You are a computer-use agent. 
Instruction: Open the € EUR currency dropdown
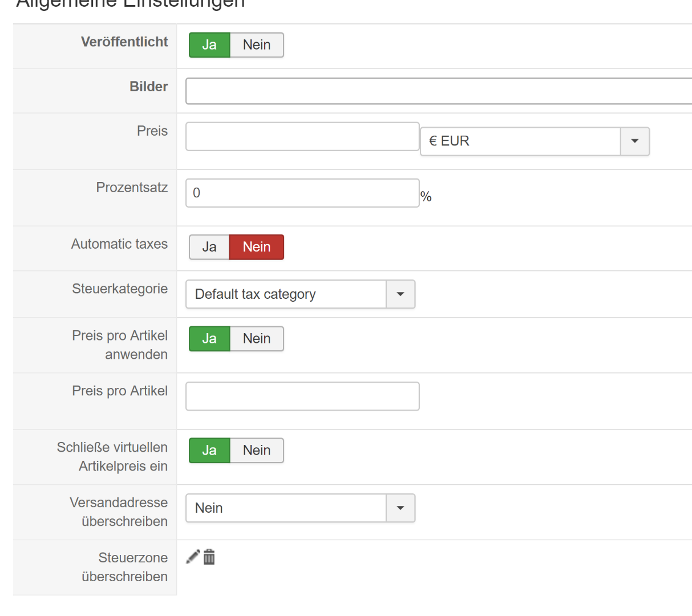click(634, 141)
